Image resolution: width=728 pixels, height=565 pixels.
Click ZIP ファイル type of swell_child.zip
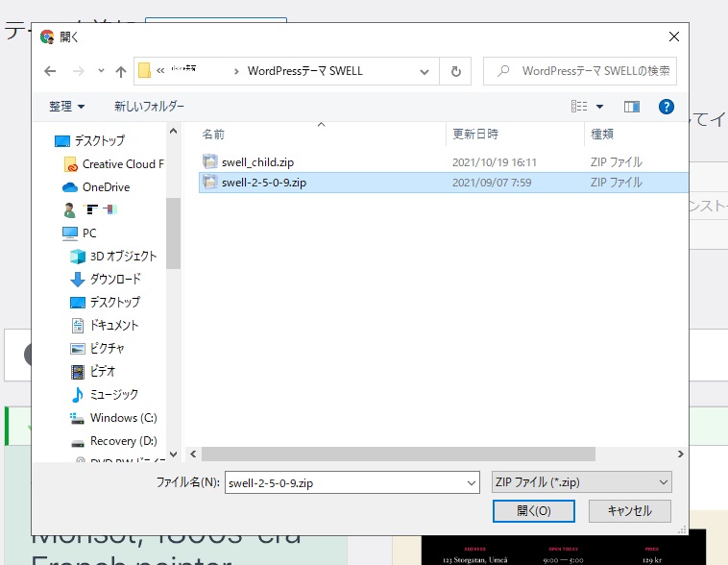pos(616,162)
